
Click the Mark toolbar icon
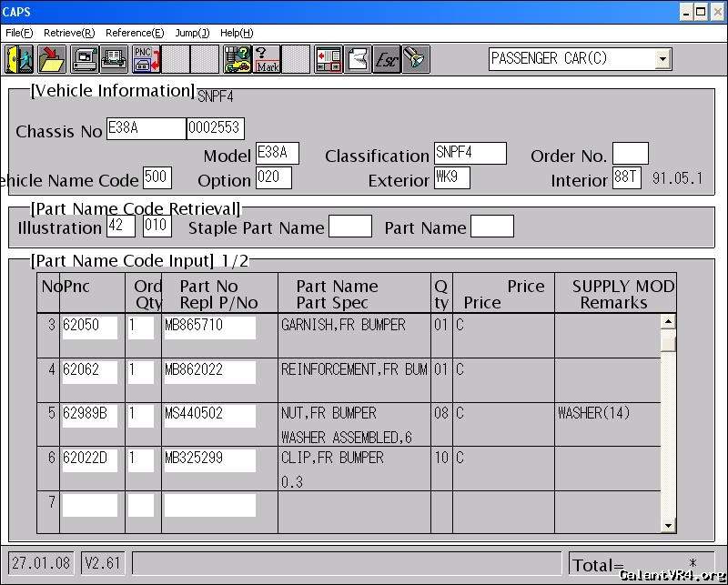[x=267, y=59]
